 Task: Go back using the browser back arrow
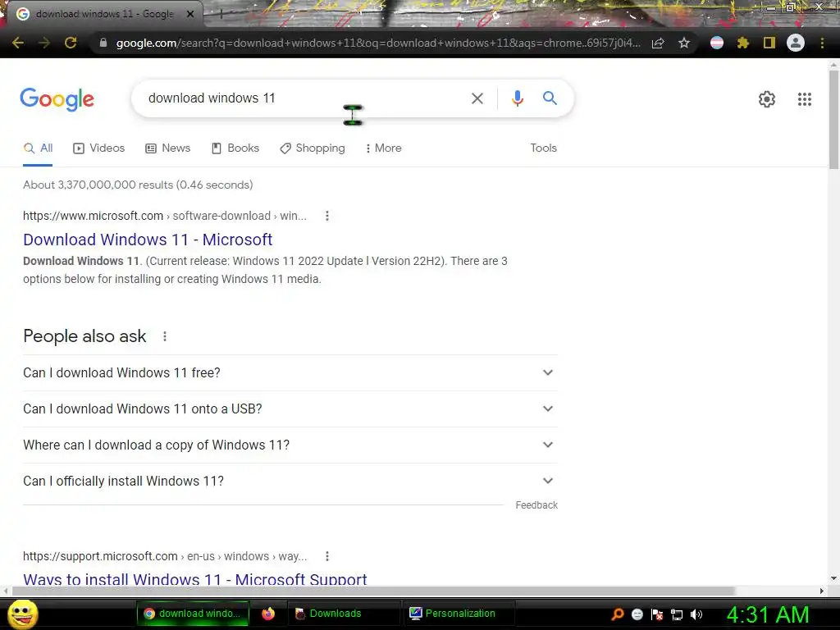point(18,43)
